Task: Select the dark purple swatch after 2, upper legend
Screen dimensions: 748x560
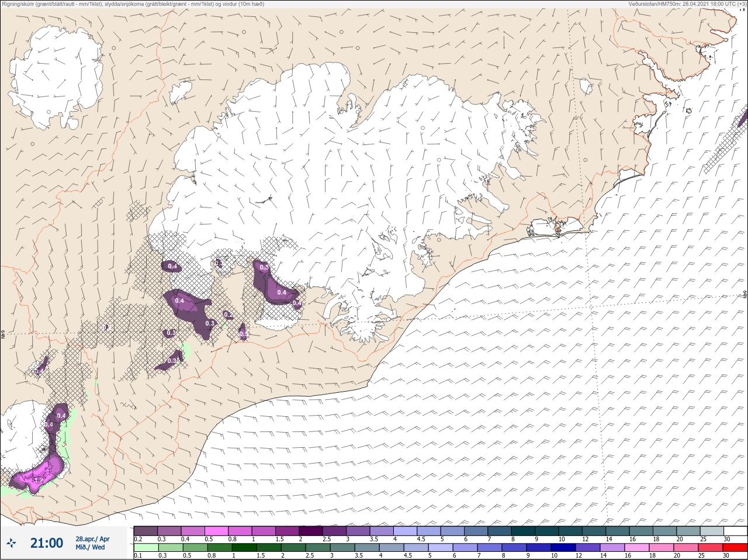Action: click(x=311, y=531)
